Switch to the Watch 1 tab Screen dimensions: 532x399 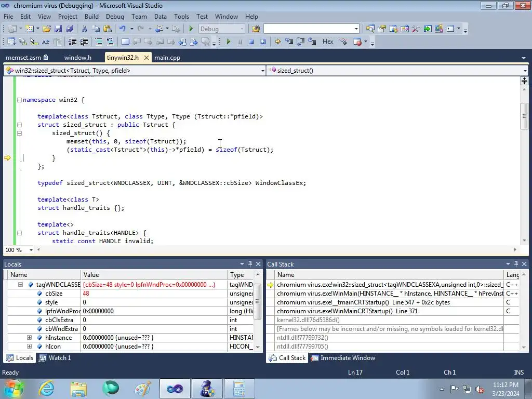(55, 357)
